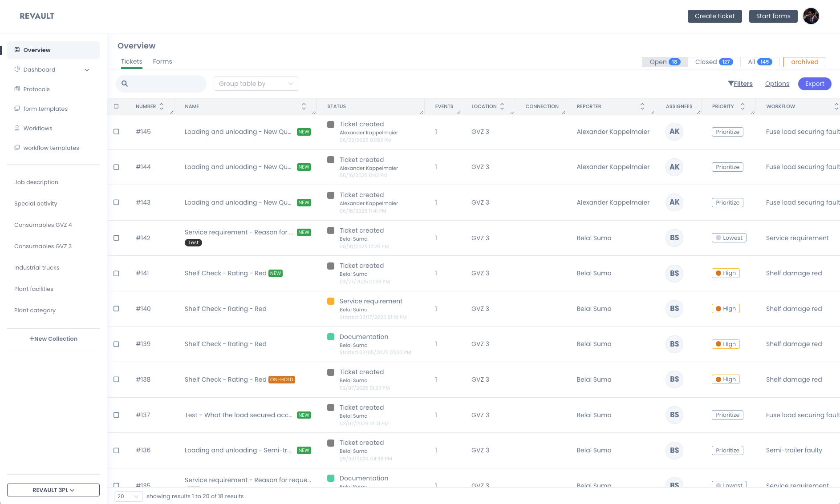Image resolution: width=840 pixels, height=504 pixels.
Task: Click the search magnifier icon
Action: click(x=125, y=84)
